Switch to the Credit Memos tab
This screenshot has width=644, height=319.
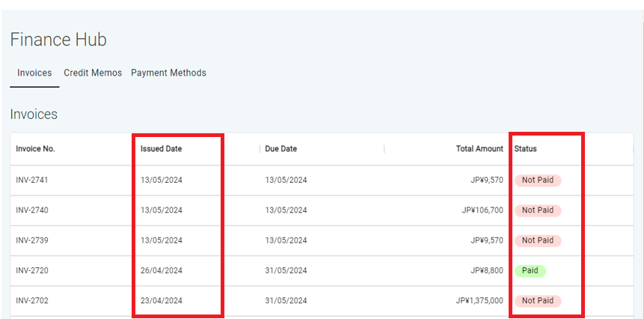pos(93,73)
